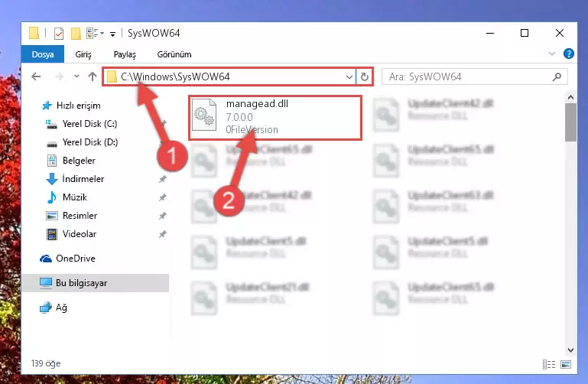Unpin Videolar using its pin icon

pos(162,234)
